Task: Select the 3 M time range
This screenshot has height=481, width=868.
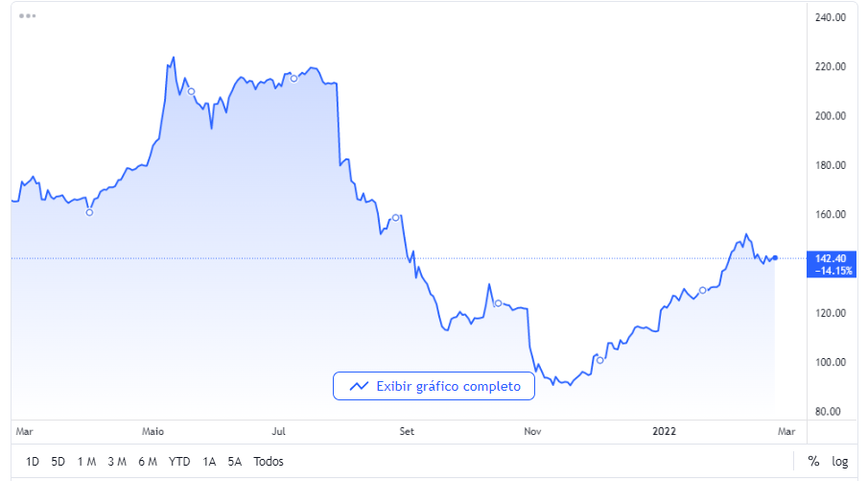Action: [x=117, y=462]
